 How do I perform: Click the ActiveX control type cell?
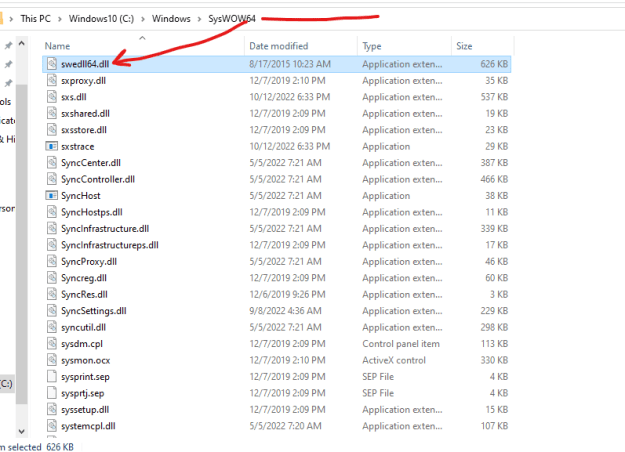394,360
